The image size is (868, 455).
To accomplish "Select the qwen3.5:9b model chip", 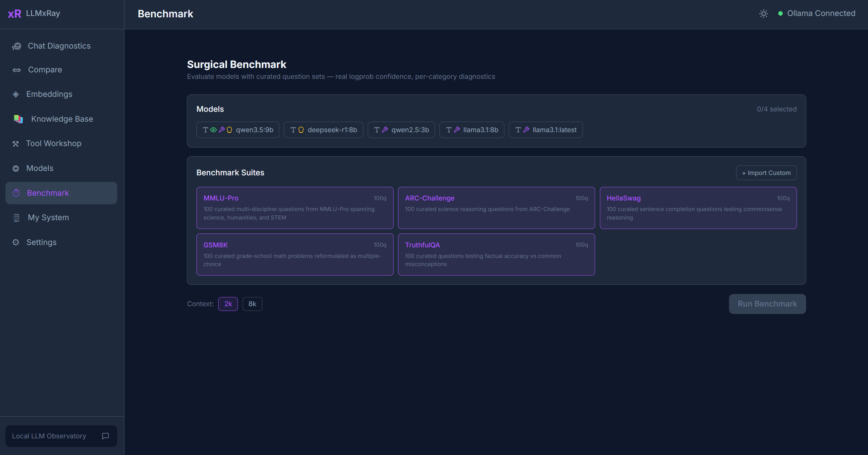I will [x=238, y=130].
